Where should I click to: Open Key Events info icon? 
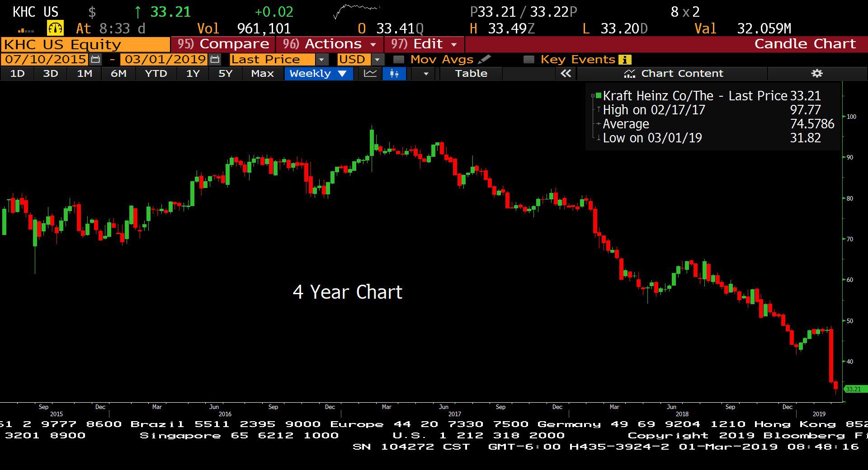pos(625,60)
